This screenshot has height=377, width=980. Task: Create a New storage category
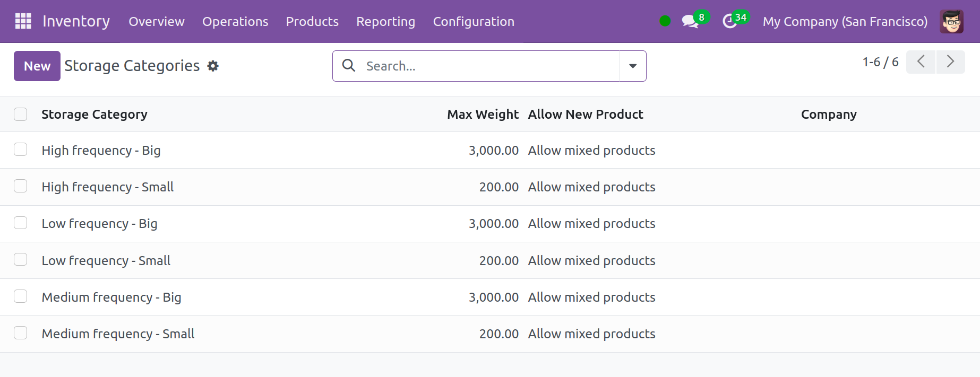pos(37,66)
